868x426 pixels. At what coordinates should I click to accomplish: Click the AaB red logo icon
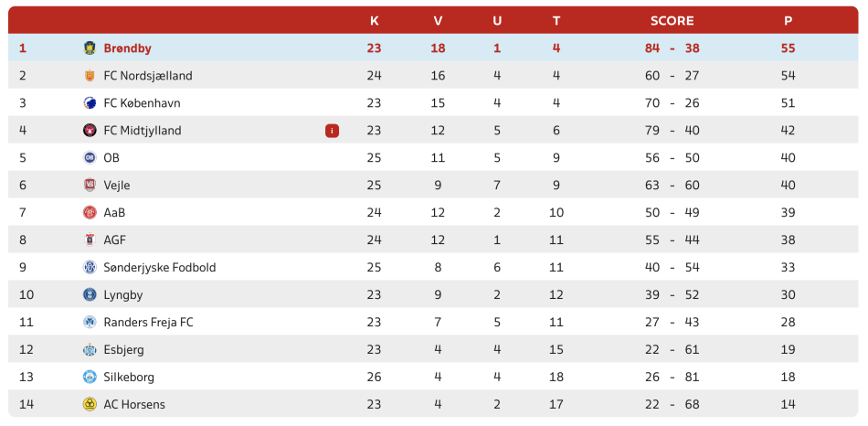pyautogui.click(x=90, y=213)
